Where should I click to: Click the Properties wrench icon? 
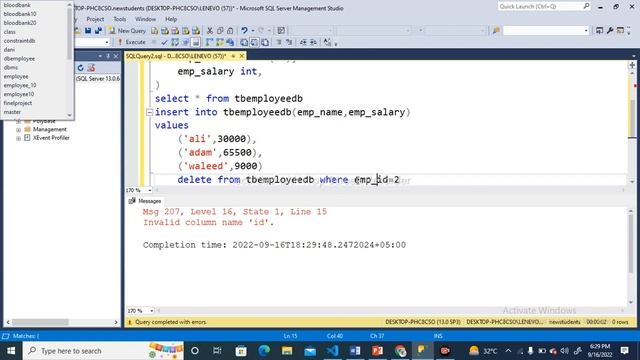pyautogui.click(x=610, y=31)
